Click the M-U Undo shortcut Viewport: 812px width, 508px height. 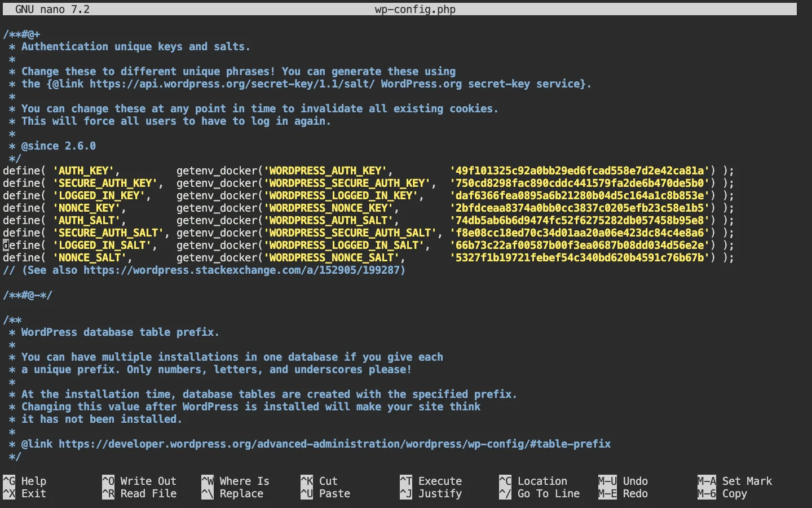pyautogui.click(x=623, y=481)
